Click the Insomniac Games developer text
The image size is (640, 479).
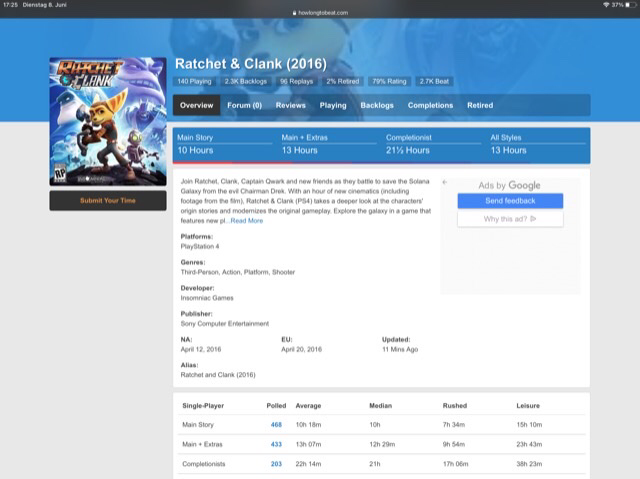207,298
